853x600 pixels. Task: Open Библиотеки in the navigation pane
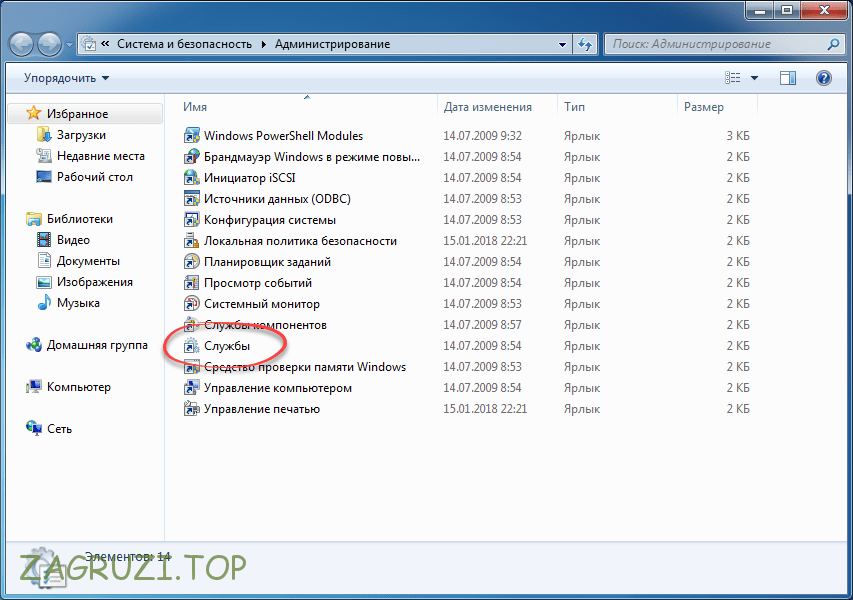coord(80,219)
